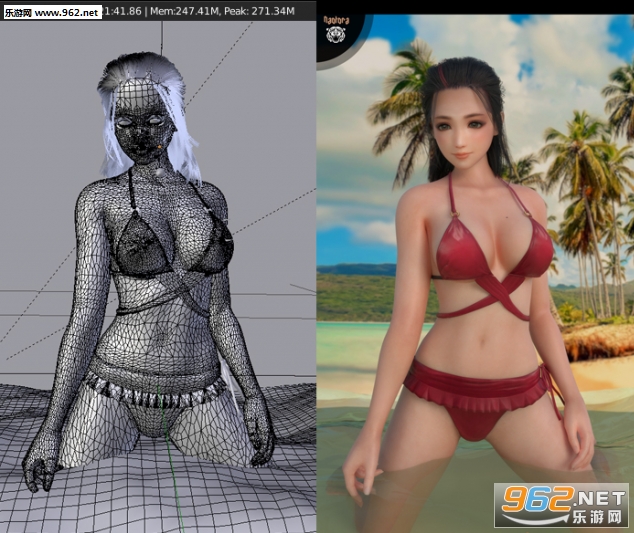Viewport: 634px width, 533px height.
Task: Click the Peak: 271.34M render status text
Action: click(259, 11)
